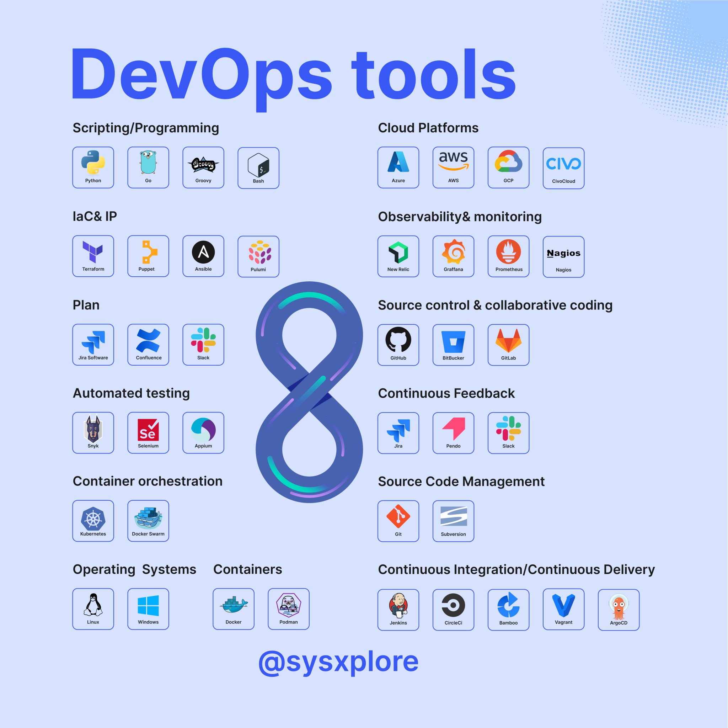Click the ArgoCD octopus icon
The height and width of the screenshot is (728, 728).
tap(619, 606)
